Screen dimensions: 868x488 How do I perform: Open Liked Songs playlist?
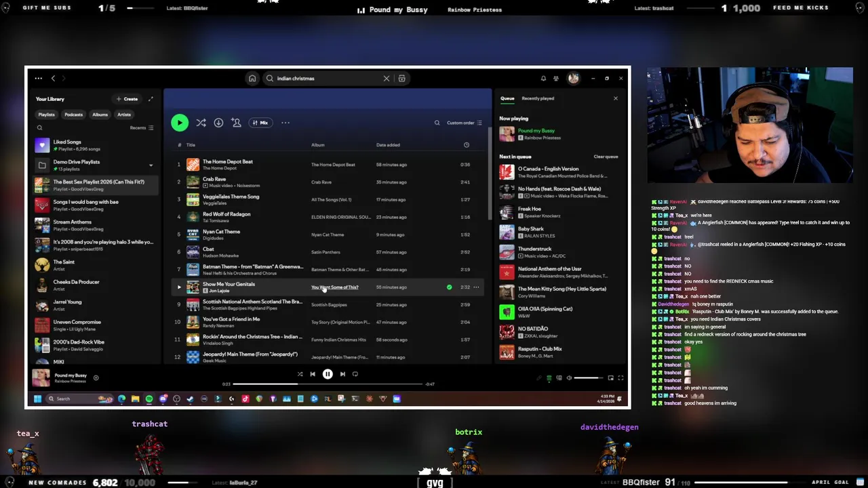tap(96, 145)
